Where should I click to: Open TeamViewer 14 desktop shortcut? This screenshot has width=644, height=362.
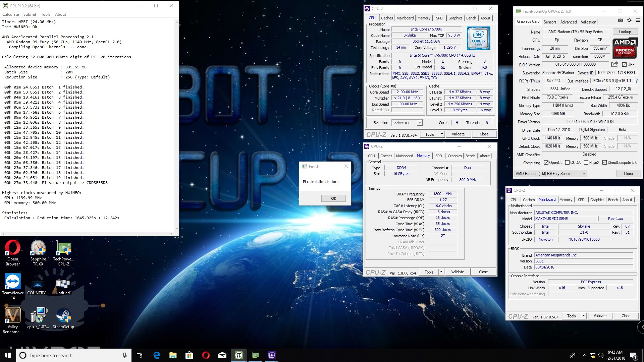[x=13, y=286]
